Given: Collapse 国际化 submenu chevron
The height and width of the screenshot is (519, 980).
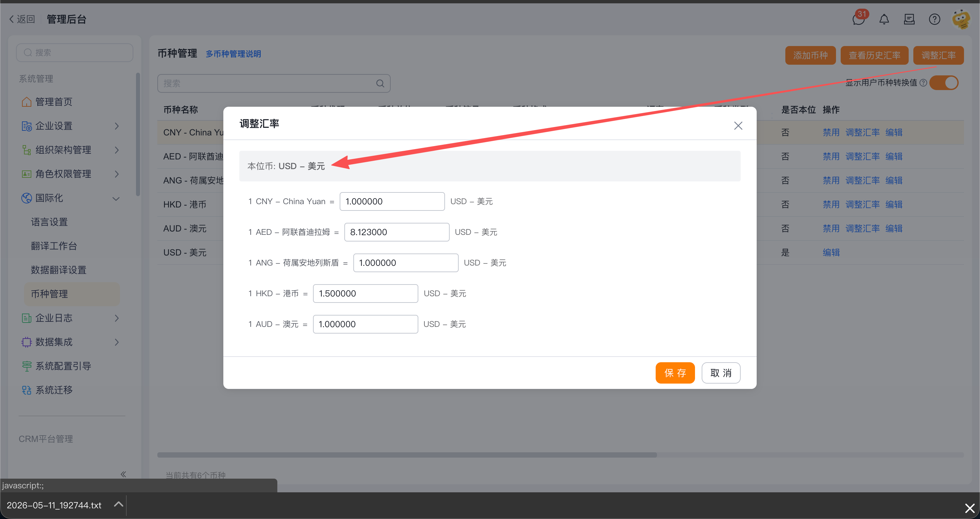Looking at the screenshot, I should [116, 198].
